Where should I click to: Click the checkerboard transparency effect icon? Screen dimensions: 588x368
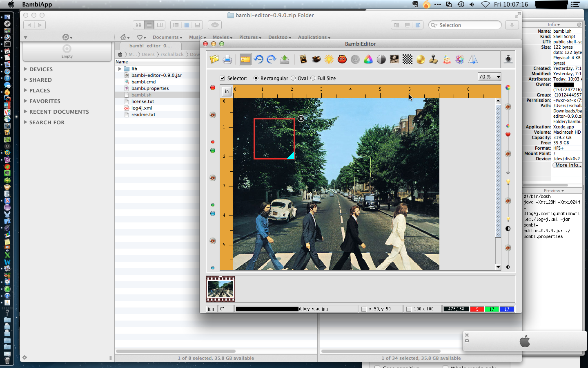coord(407,59)
